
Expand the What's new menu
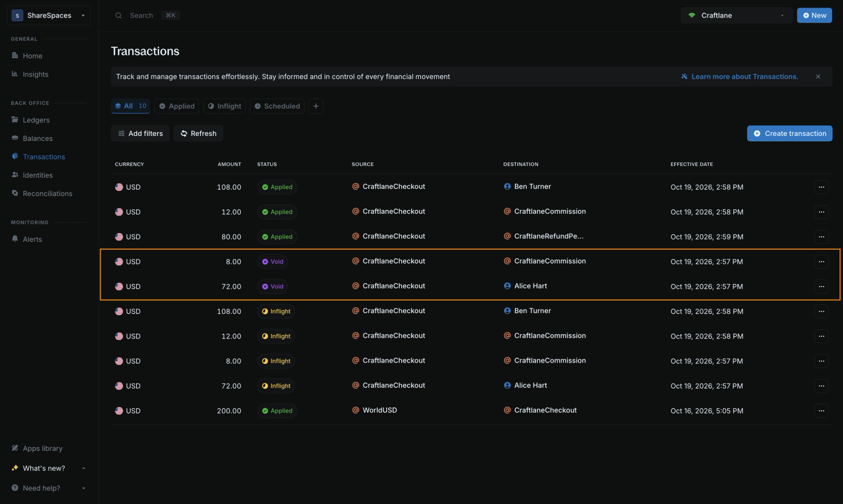pyautogui.click(x=48, y=468)
